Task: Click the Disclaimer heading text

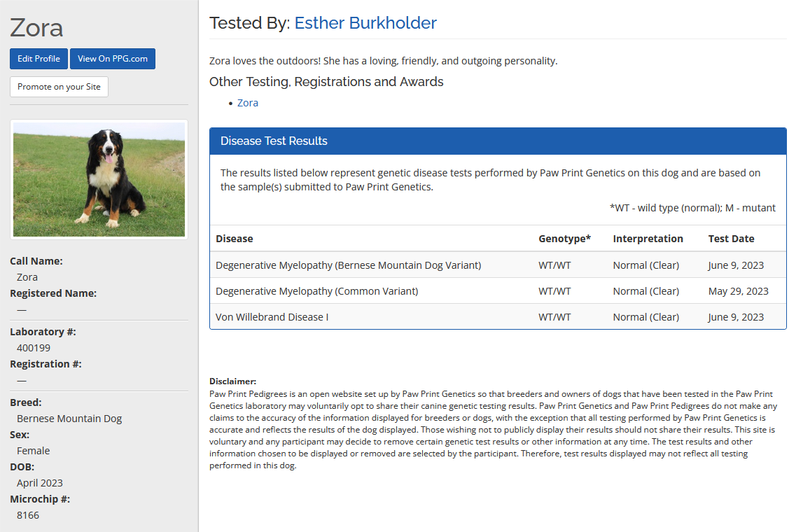Action: (x=232, y=381)
